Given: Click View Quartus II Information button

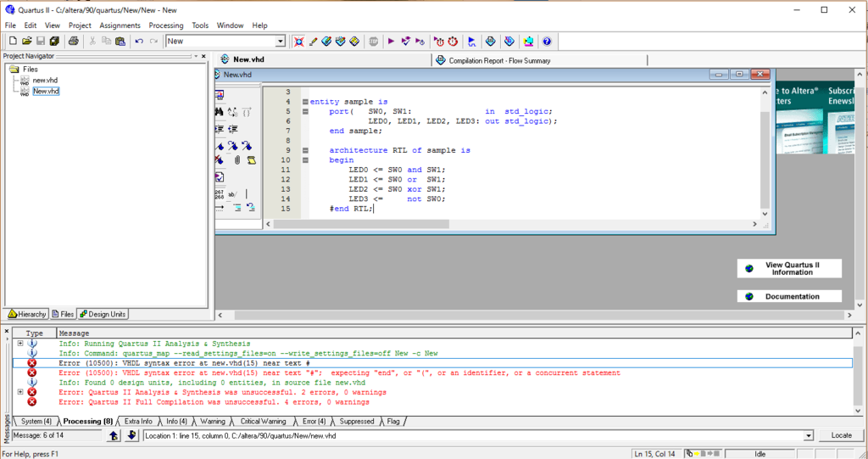Looking at the screenshot, I should 789,268.
